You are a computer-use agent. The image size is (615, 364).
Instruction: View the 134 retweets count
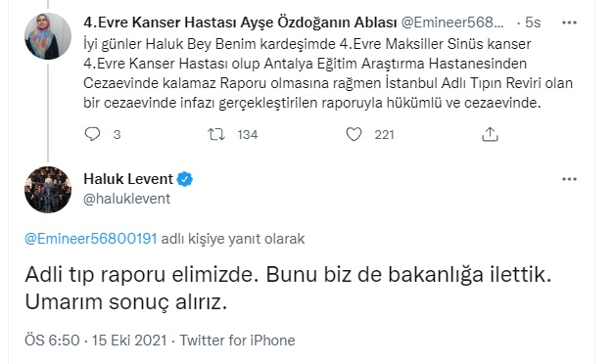tap(248, 135)
